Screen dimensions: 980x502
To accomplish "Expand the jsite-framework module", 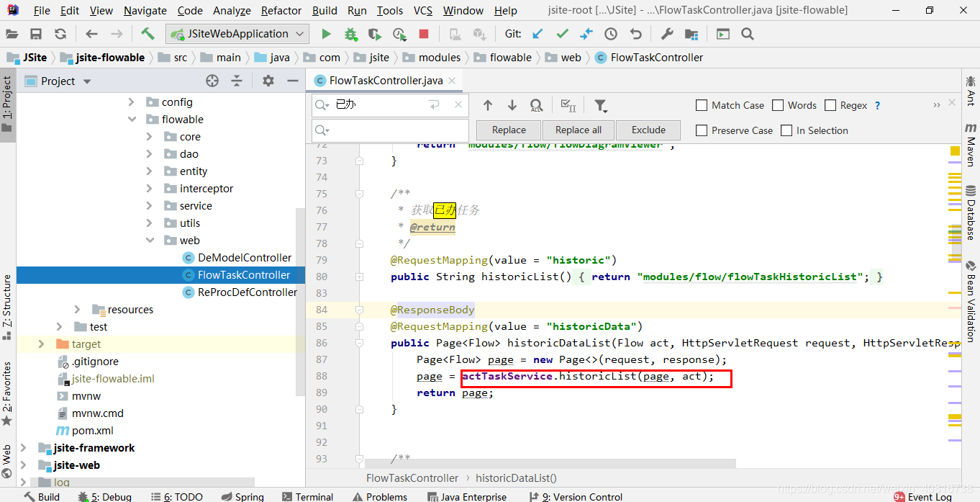I will coord(24,448).
